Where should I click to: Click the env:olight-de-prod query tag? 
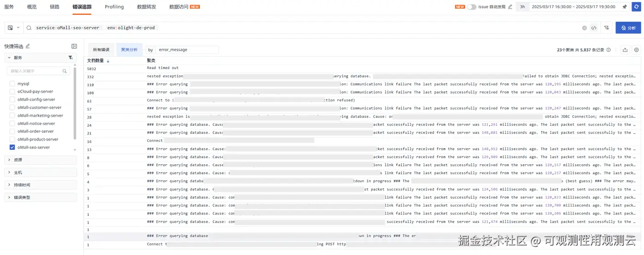coord(131,28)
